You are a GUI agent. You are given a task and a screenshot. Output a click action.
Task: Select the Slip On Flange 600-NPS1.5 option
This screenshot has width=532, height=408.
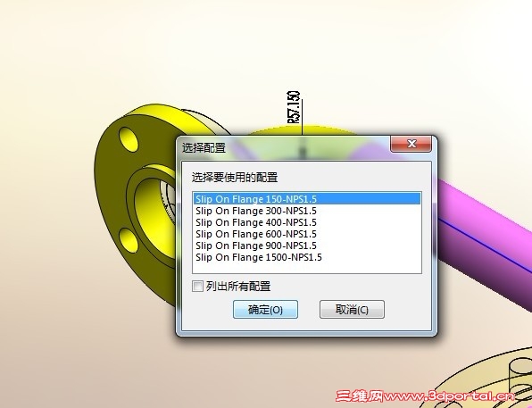(x=307, y=234)
